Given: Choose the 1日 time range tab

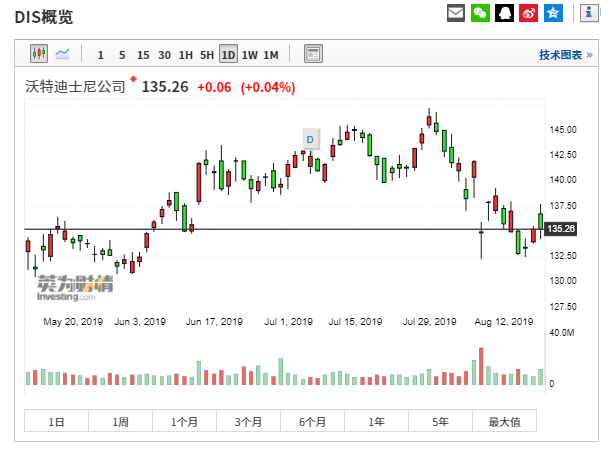Looking at the screenshot, I should (x=56, y=421).
